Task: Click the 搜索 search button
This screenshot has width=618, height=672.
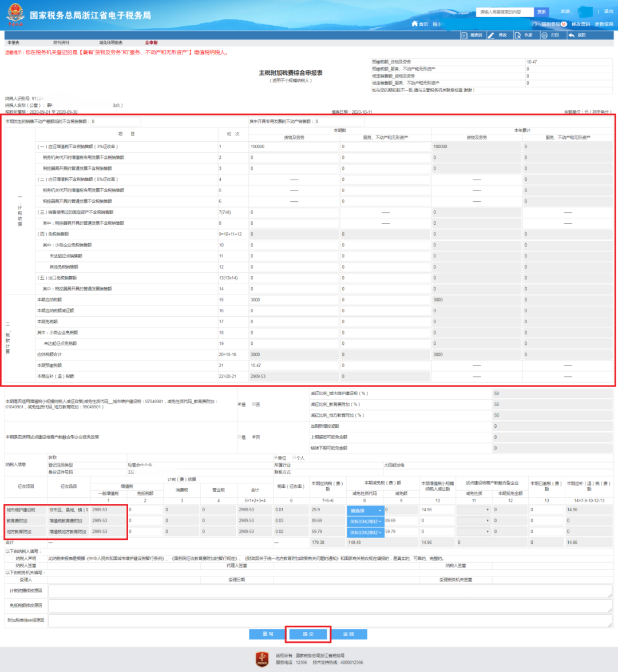Action: coord(542,11)
